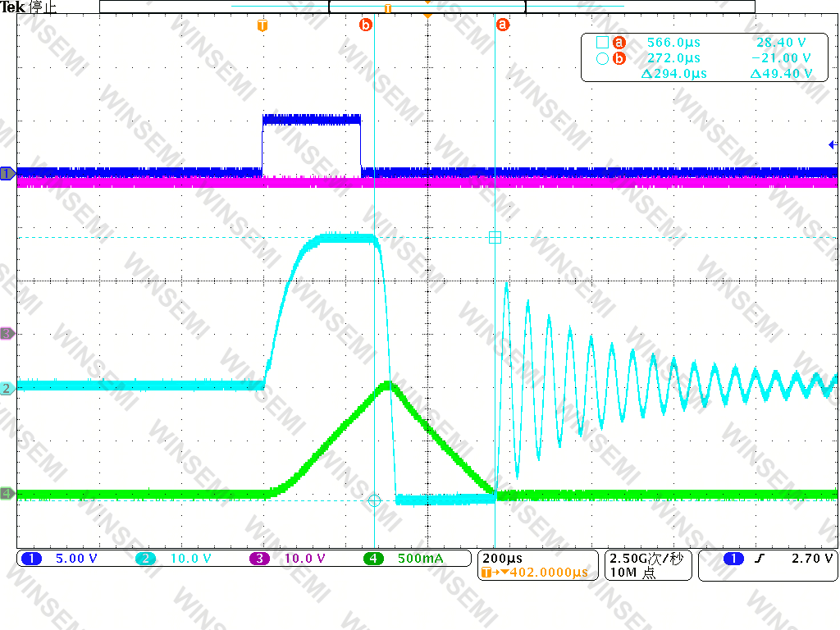Click the Tek acquisition status at top left
The width and height of the screenshot is (840, 630).
pyautogui.click(x=29, y=7)
